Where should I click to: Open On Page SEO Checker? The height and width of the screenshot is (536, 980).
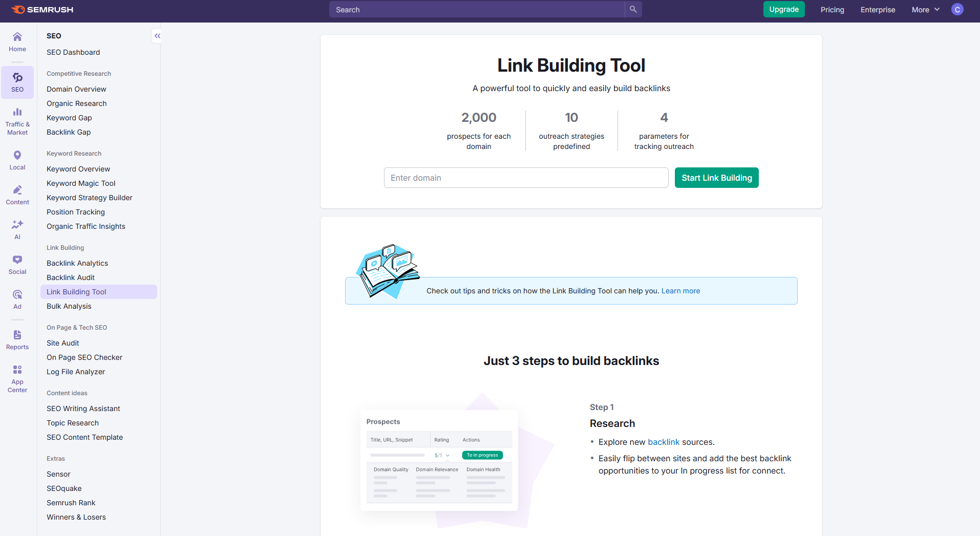(x=84, y=357)
